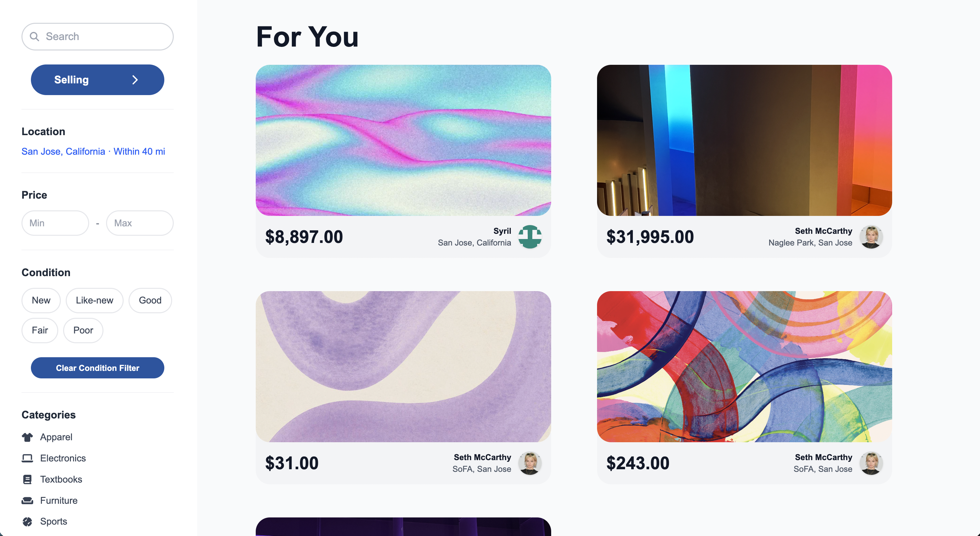Image resolution: width=980 pixels, height=536 pixels.
Task: Click the search magnifier icon
Action: [x=34, y=36]
